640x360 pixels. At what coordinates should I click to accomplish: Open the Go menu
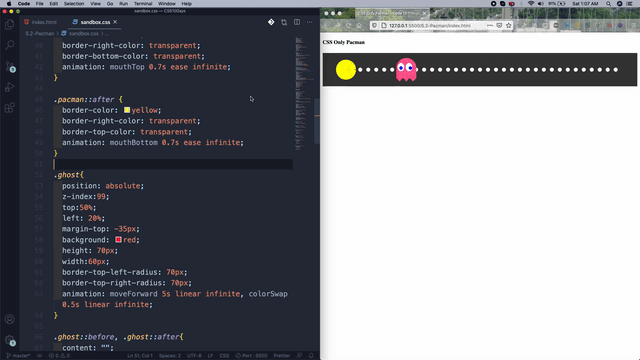pyautogui.click(x=110, y=4)
